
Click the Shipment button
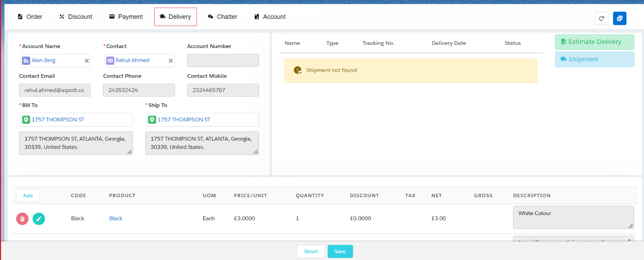[x=595, y=59]
